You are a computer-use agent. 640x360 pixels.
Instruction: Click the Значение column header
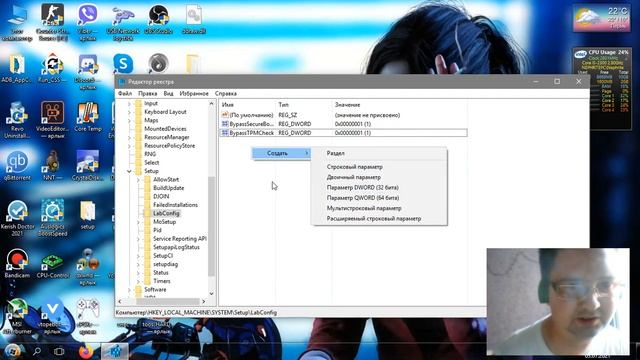point(399,105)
